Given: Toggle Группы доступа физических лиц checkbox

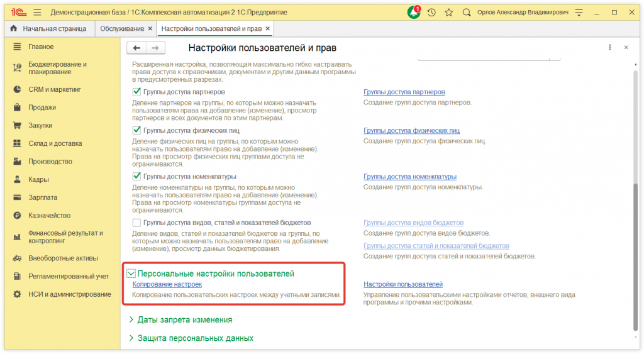Looking at the screenshot, I should 136,131.
